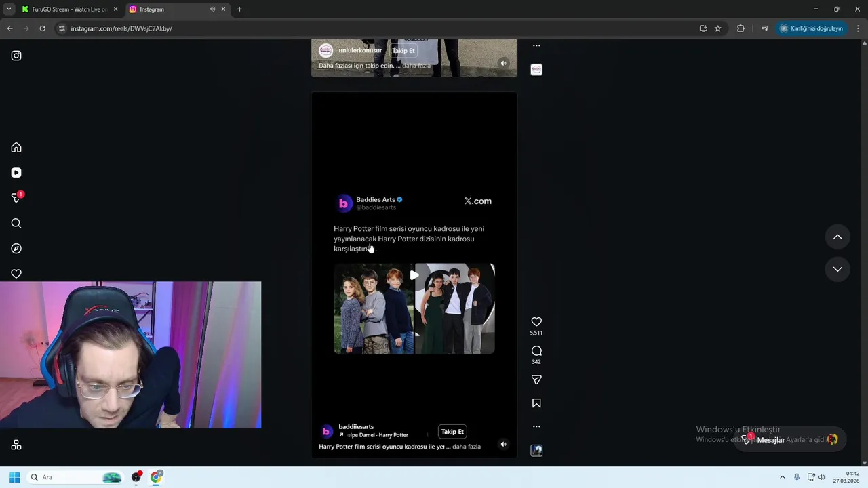868x488 pixels.
Task: Expand baddiiesarts caption with 'daha fazla'
Action: point(467,447)
